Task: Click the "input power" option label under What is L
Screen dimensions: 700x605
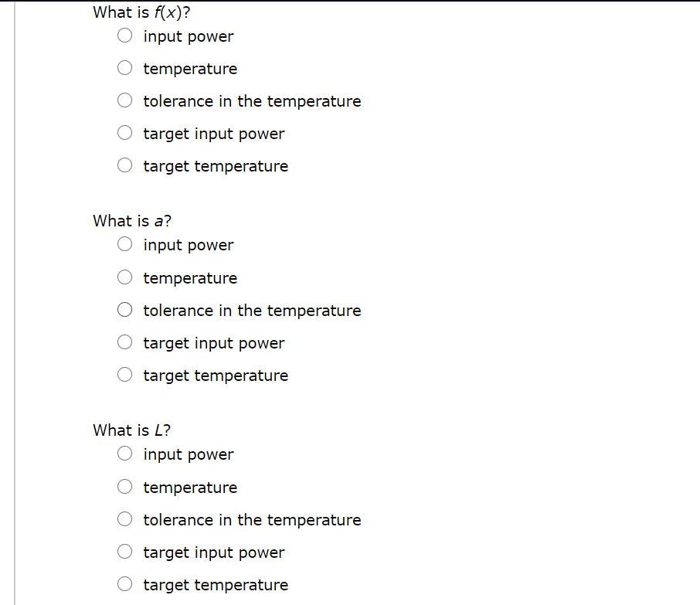Action: 188,454
